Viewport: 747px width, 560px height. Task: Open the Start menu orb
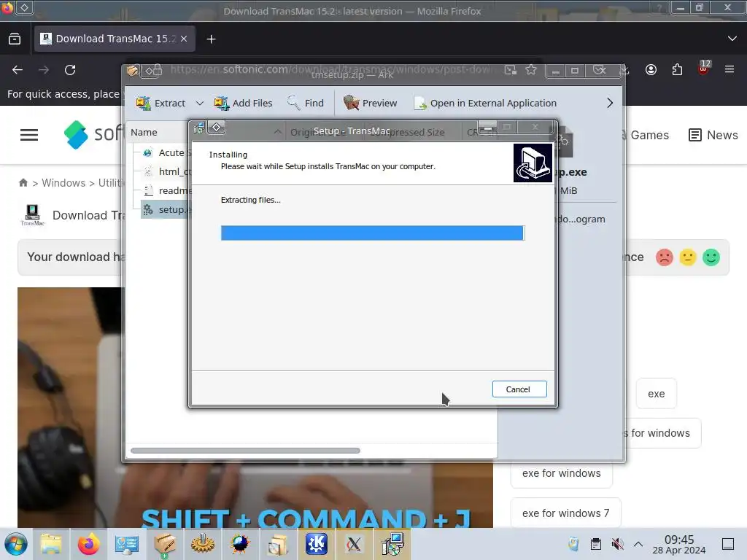[16, 544]
